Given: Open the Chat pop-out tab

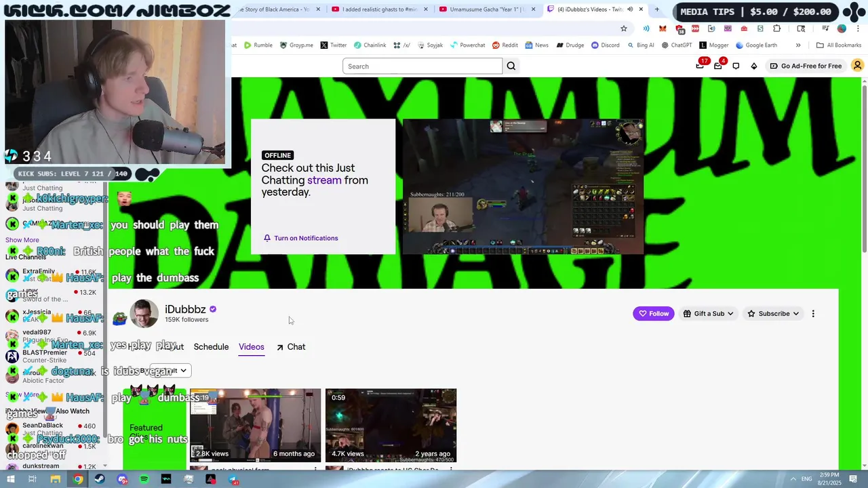Looking at the screenshot, I should [x=291, y=347].
